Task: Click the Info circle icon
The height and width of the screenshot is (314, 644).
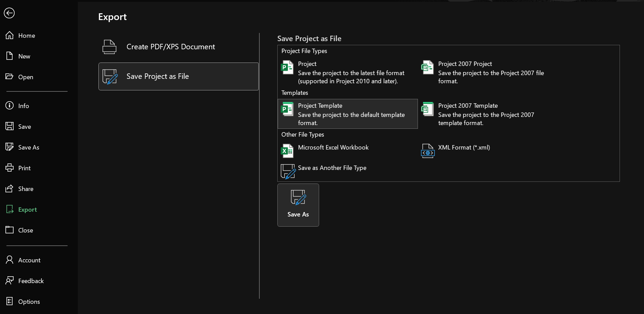Action: (10, 106)
